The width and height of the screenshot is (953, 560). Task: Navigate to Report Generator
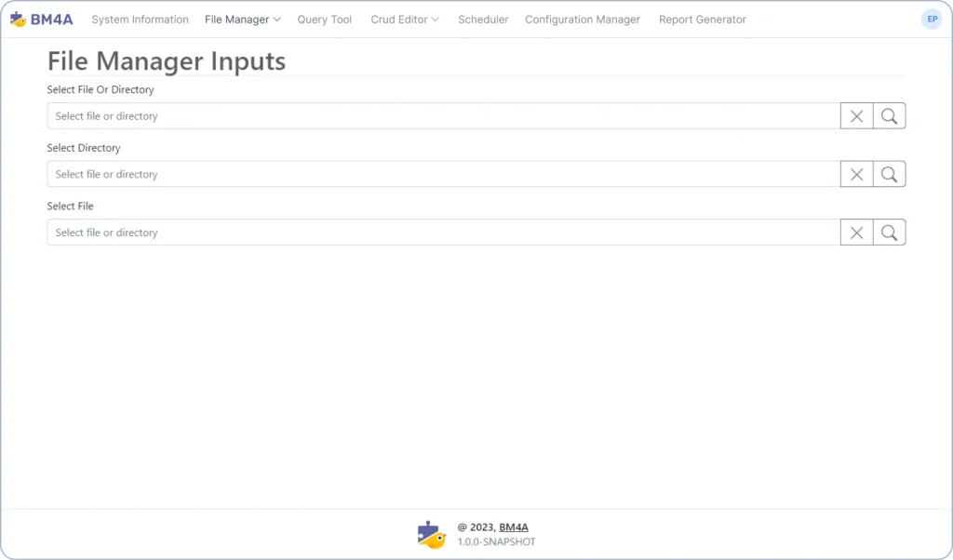(x=702, y=20)
